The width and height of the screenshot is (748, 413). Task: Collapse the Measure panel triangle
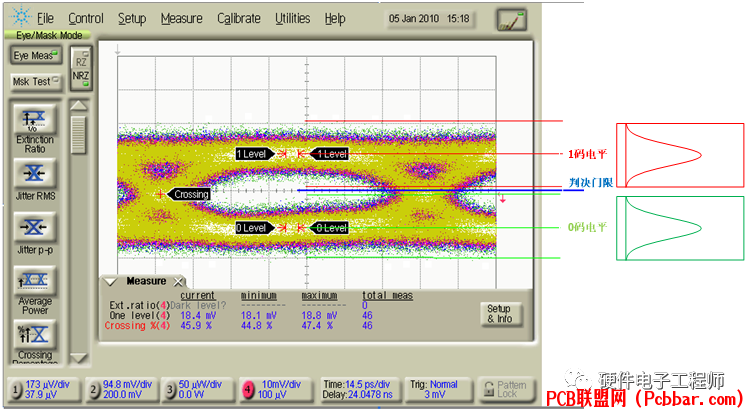point(111,282)
